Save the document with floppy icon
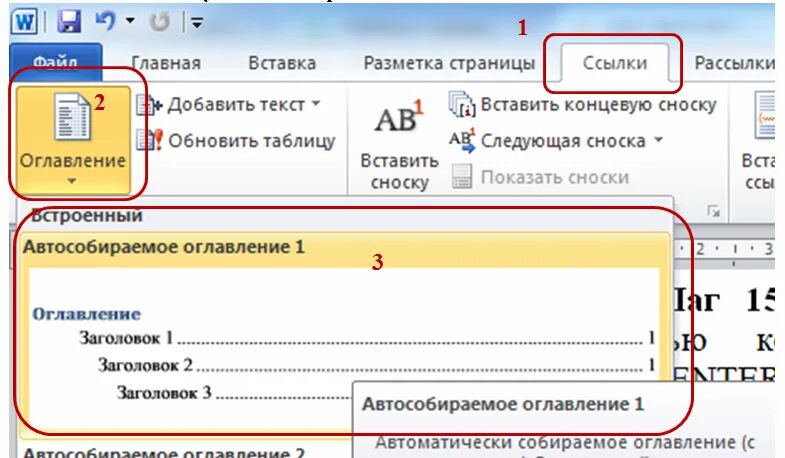Viewport: 785px width, 458px height. point(69,22)
